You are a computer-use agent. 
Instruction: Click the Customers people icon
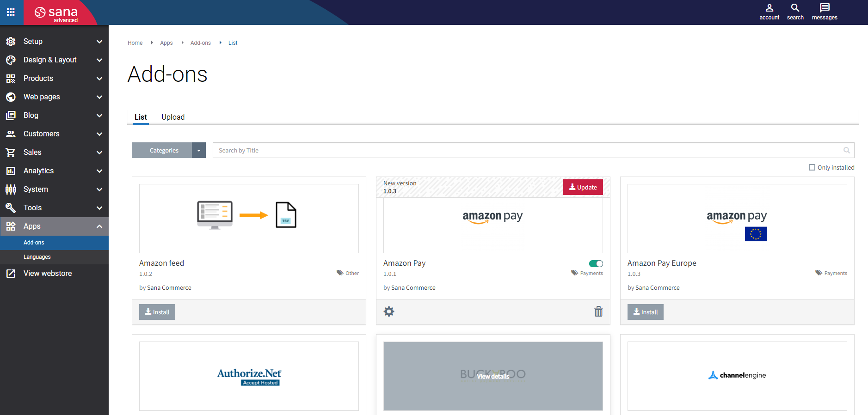point(11,134)
